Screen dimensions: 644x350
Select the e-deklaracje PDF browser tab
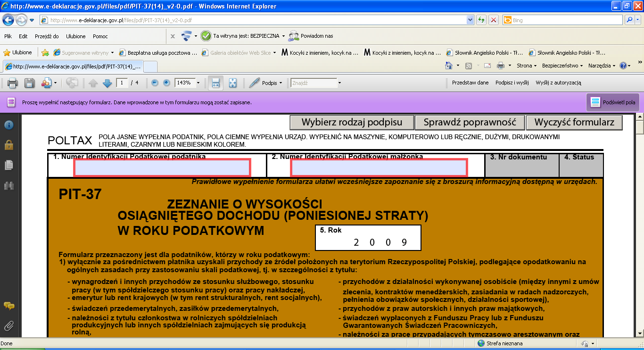[73, 67]
